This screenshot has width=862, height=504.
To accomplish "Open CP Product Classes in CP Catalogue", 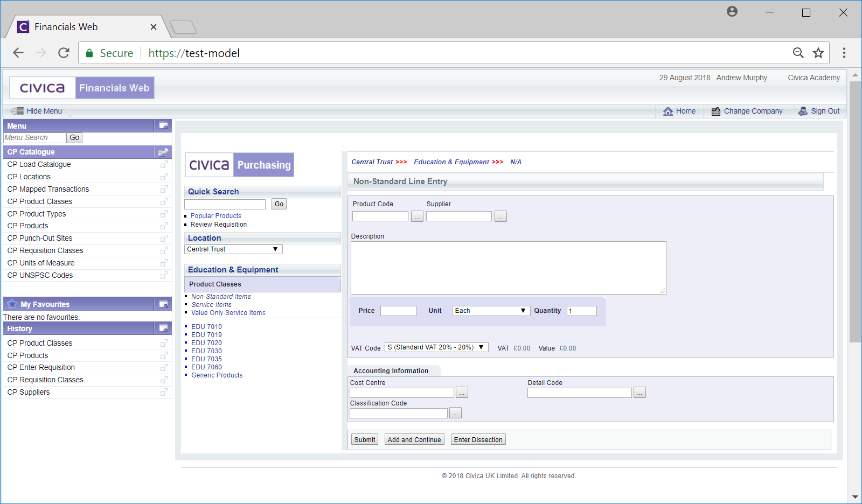I will pyautogui.click(x=40, y=201).
